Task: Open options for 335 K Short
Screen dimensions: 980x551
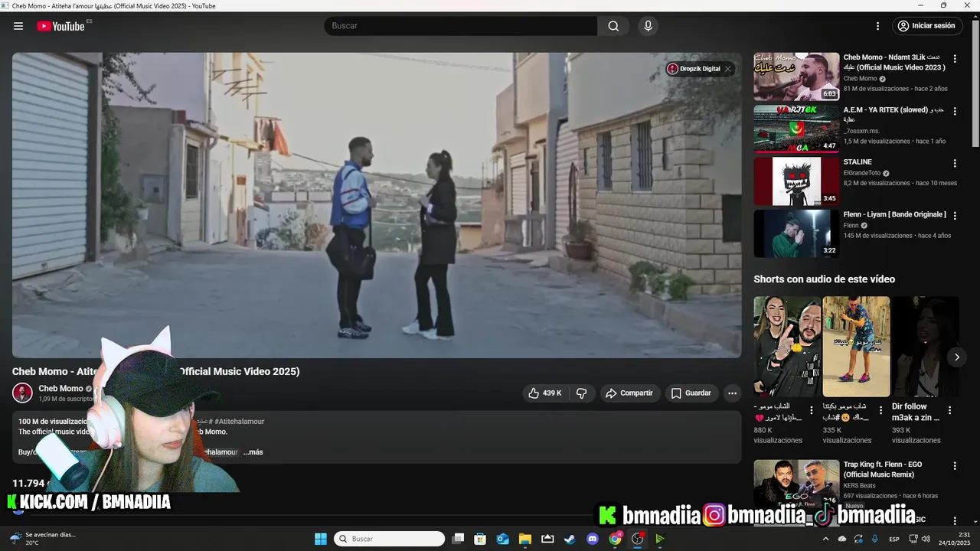Action: point(880,411)
